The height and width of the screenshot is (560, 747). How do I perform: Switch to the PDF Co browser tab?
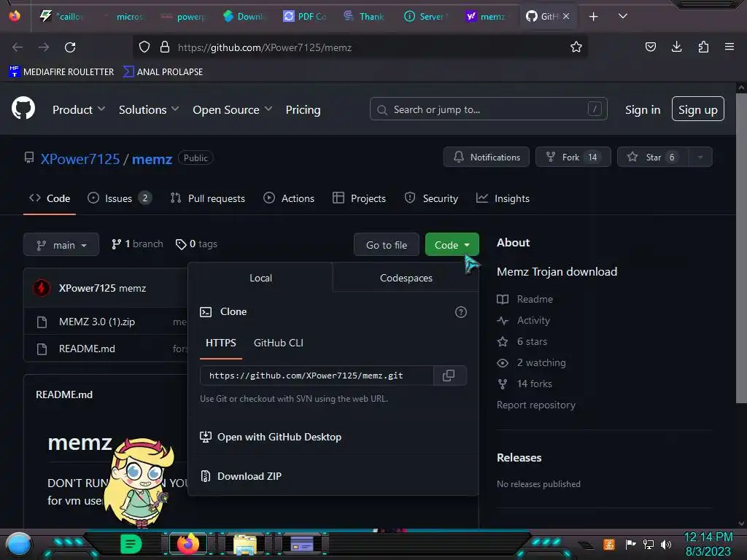click(x=305, y=17)
